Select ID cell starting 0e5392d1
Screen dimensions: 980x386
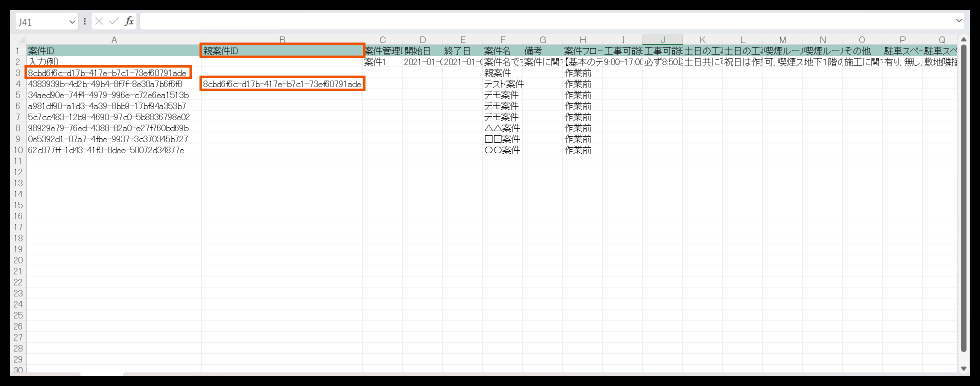(x=114, y=139)
